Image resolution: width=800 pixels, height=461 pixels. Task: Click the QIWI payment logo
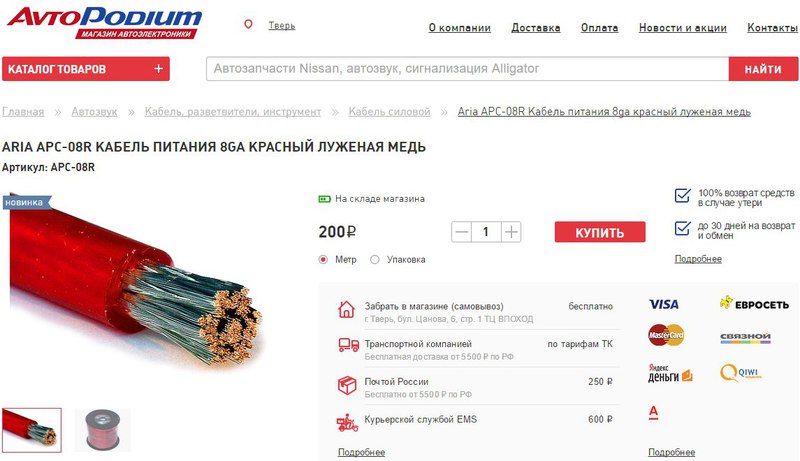pos(740,373)
